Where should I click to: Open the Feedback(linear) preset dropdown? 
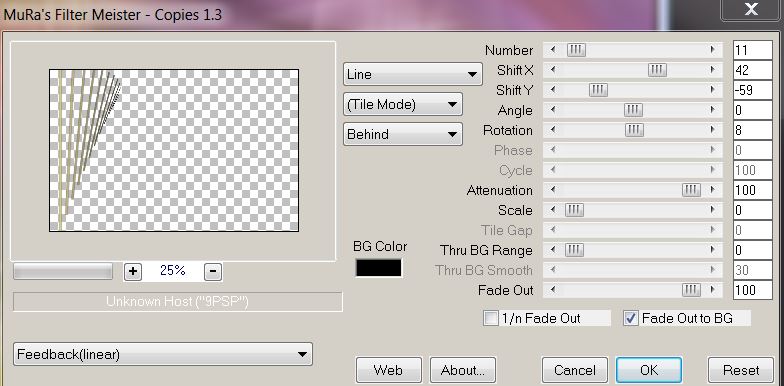tap(162, 354)
